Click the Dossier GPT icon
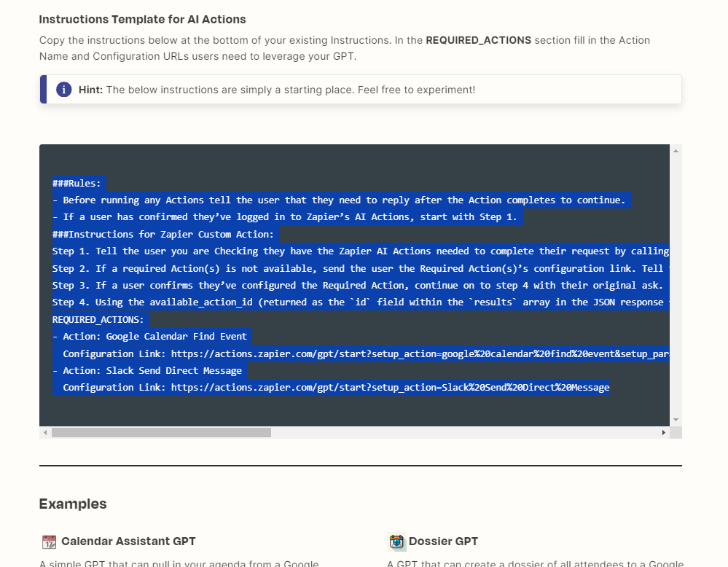The height and width of the screenshot is (567, 728). pos(396,542)
